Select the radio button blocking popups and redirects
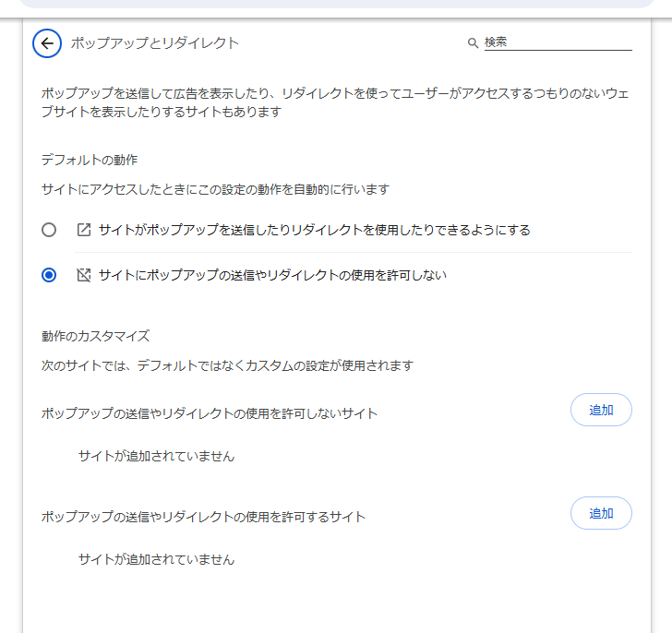 click(x=49, y=275)
